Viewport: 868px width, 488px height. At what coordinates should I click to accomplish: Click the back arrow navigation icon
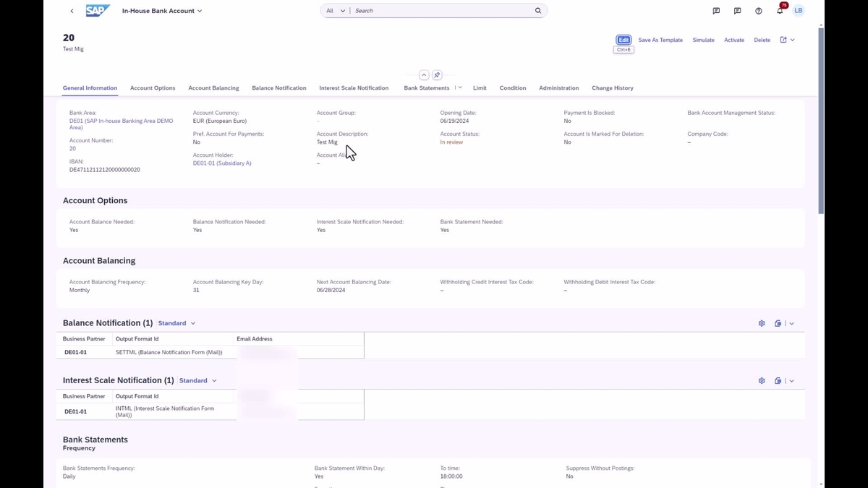tap(72, 11)
